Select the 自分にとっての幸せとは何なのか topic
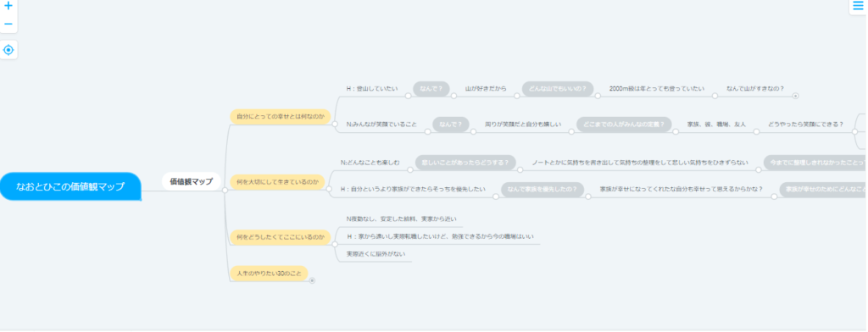The image size is (868, 332). click(280, 117)
